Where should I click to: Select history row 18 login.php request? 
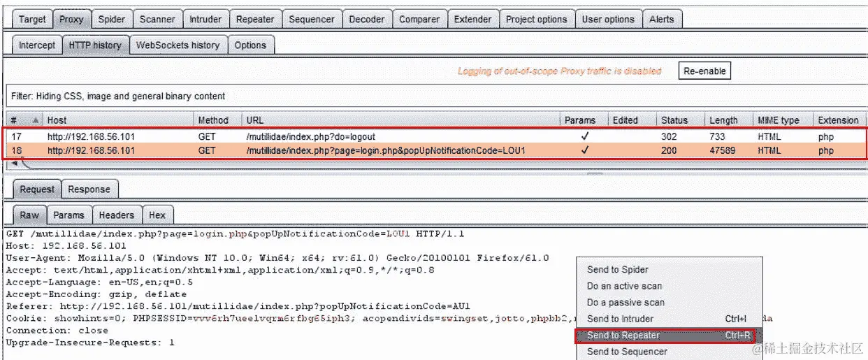435,150
